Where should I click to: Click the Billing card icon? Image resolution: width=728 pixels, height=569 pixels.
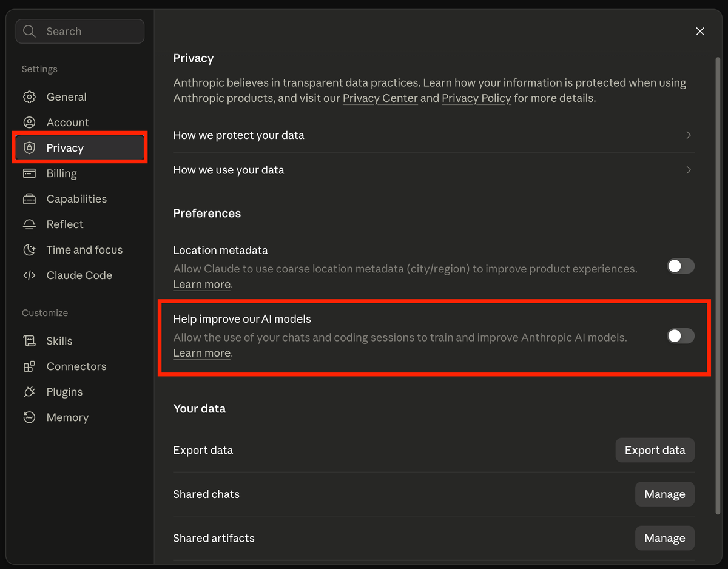pyautogui.click(x=29, y=173)
